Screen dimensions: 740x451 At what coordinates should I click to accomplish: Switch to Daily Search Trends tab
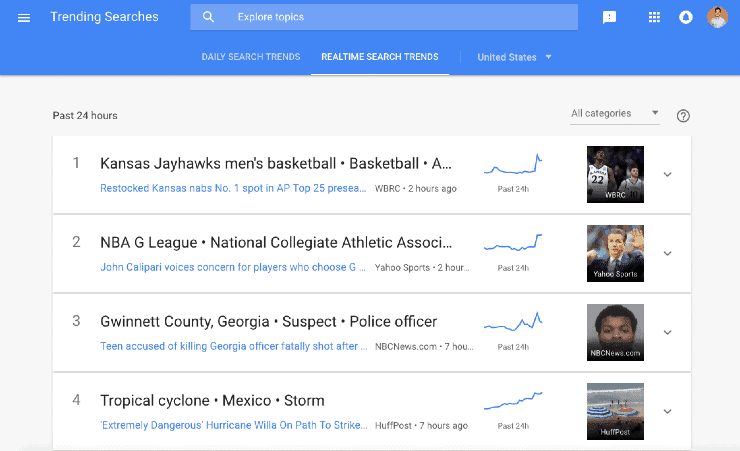click(250, 57)
